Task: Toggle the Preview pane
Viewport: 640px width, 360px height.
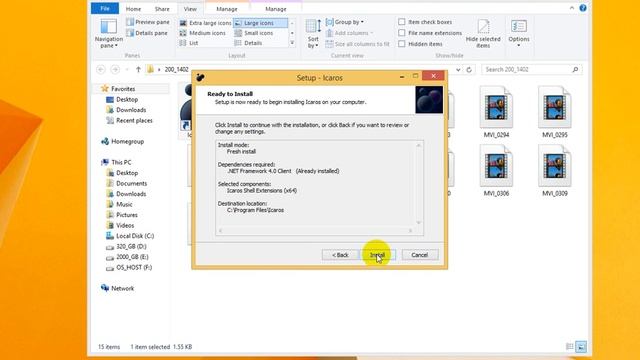Action: 148,22
